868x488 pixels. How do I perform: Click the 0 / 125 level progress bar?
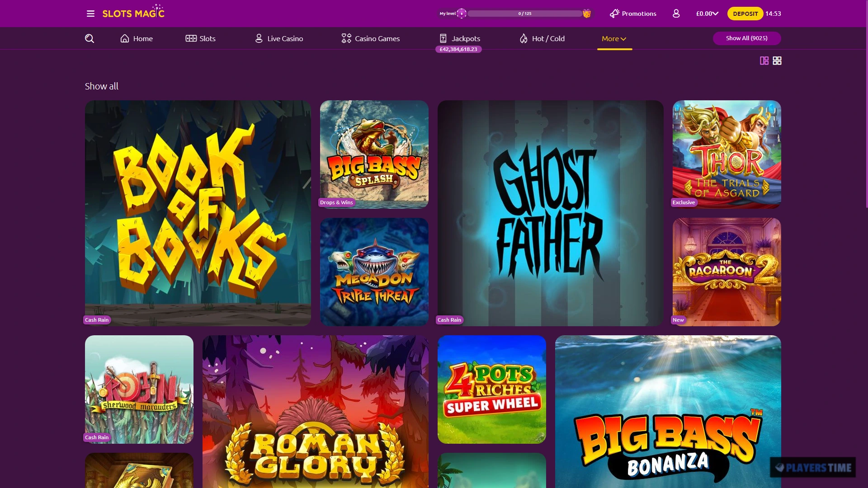click(525, 14)
